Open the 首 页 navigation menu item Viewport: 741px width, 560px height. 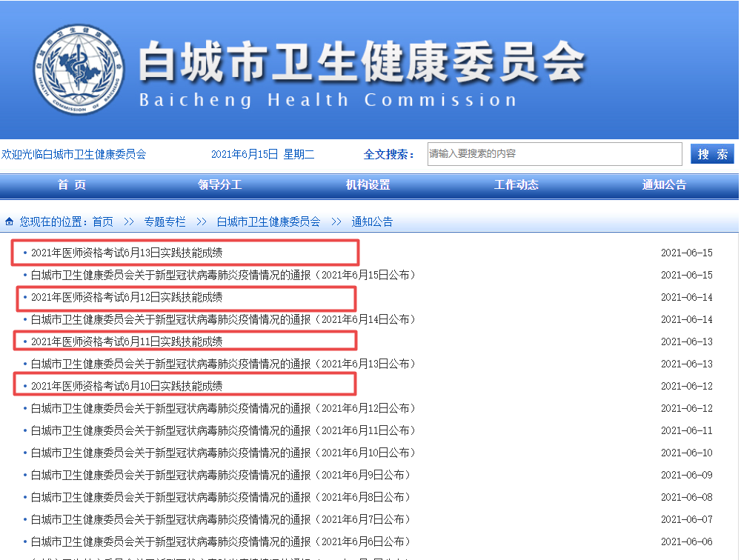coord(73,185)
